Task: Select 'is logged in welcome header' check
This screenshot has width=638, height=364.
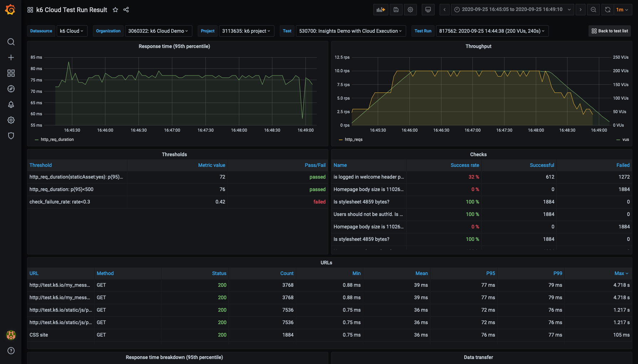Action: click(x=481, y=177)
